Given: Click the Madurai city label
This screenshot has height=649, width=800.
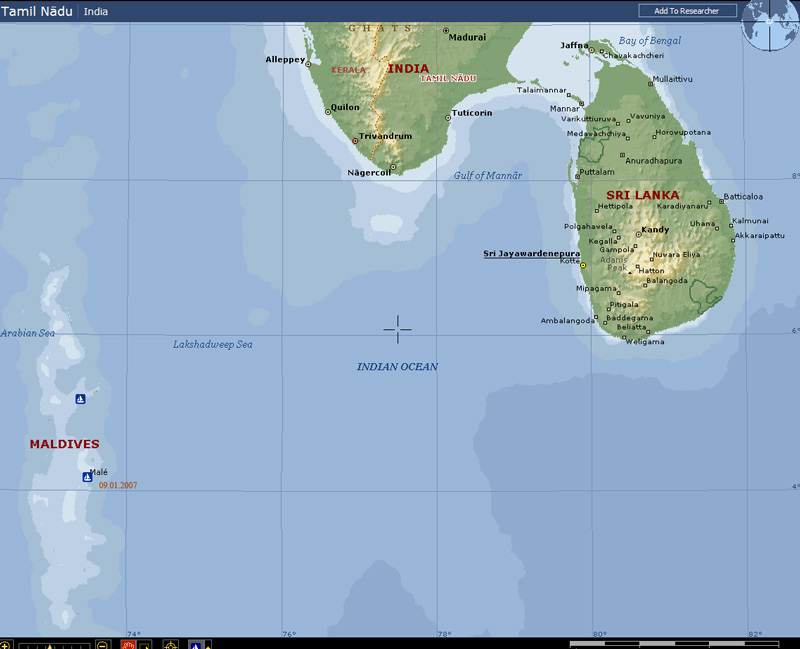Looking at the screenshot, I should [467, 37].
